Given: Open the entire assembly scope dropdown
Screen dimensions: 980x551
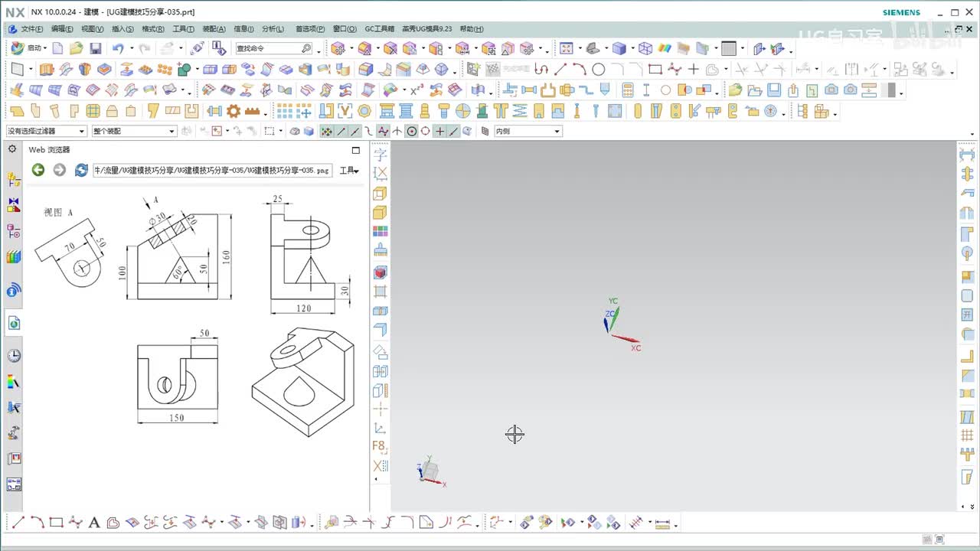Looking at the screenshot, I should tap(134, 132).
